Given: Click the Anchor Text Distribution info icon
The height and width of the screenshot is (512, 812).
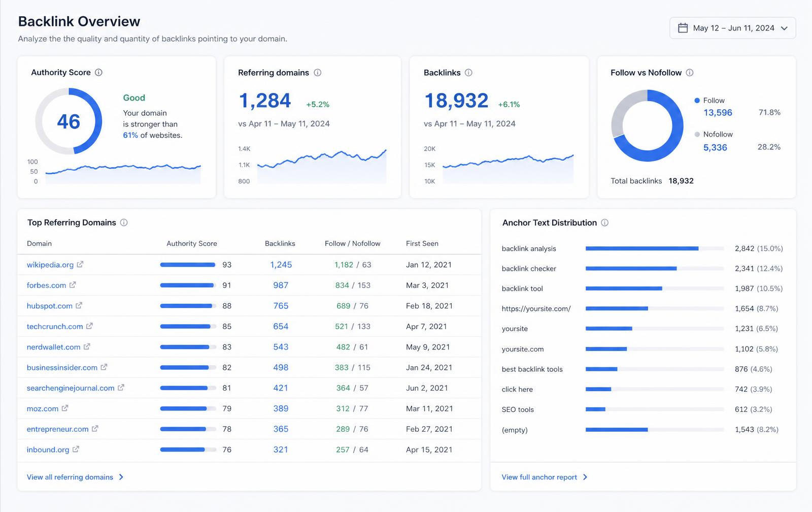Looking at the screenshot, I should [605, 222].
